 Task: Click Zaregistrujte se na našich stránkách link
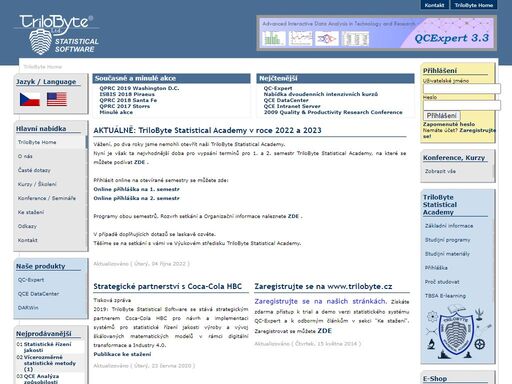(x=320, y=301)
